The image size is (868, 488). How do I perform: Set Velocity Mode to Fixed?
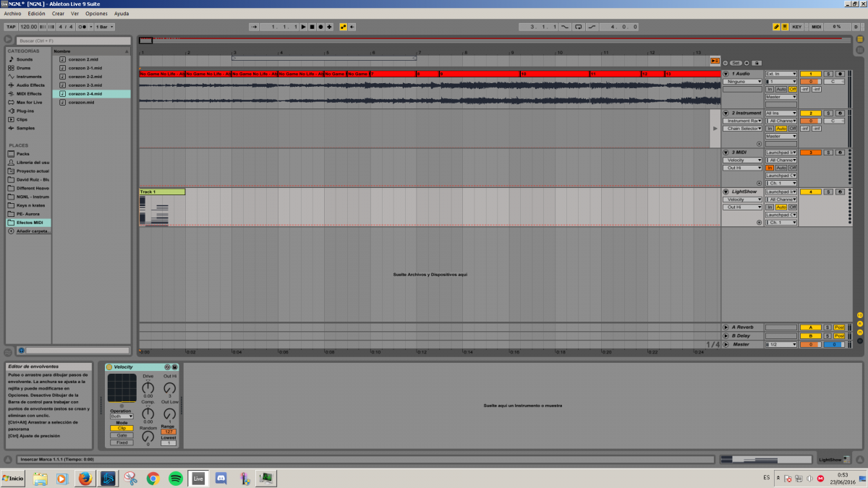122,442
